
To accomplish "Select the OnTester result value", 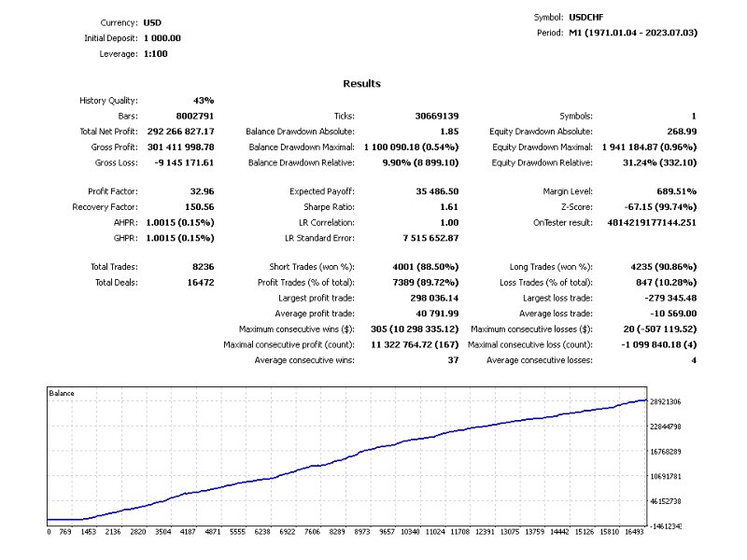I will pyautogui.click(x=651, y=223).
